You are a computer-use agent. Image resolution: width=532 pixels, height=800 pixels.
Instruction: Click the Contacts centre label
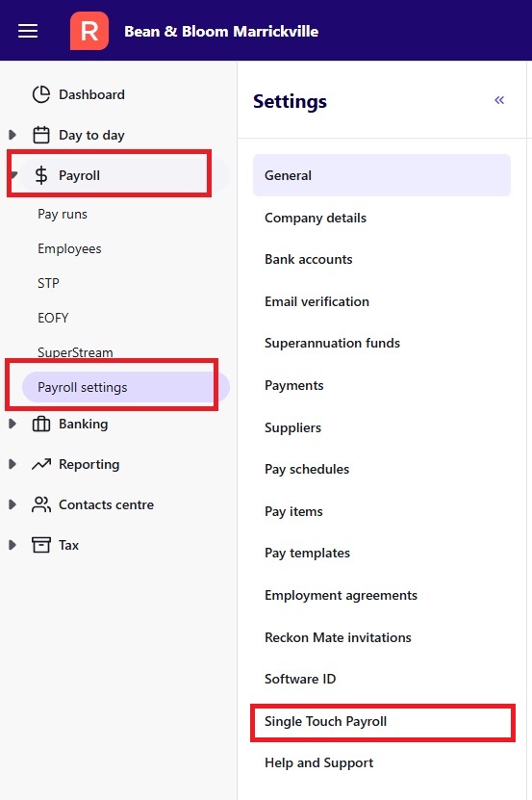pyautogui.click(x=106, y=504)
